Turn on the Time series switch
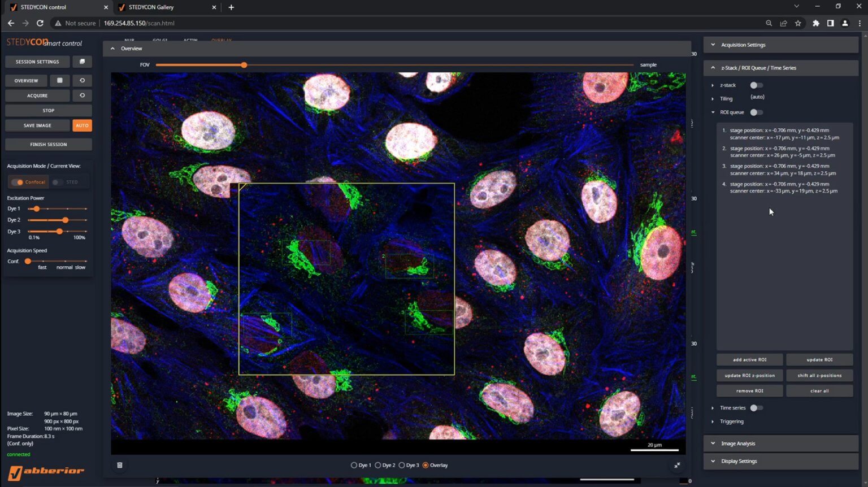The height and width of the screenshot is (487, 868). coord(756,408)
